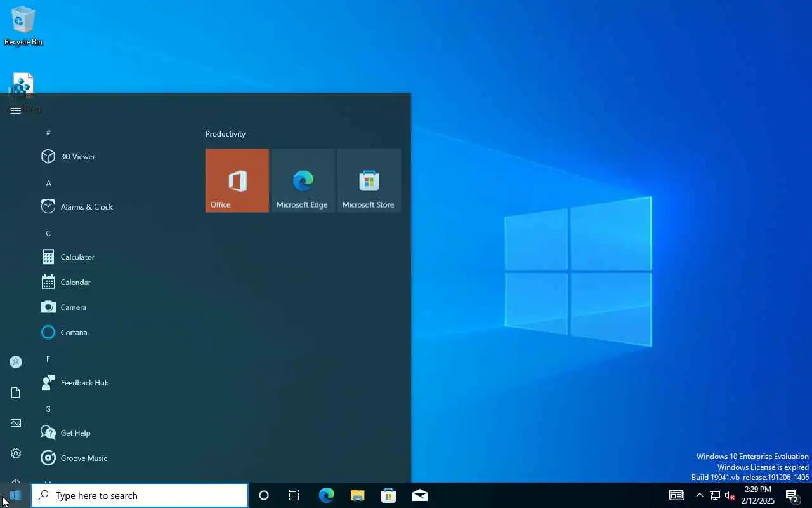Screen dimensions: 812x508
Task: Click the 'C' letter group header
Action: tap(48, 233)
